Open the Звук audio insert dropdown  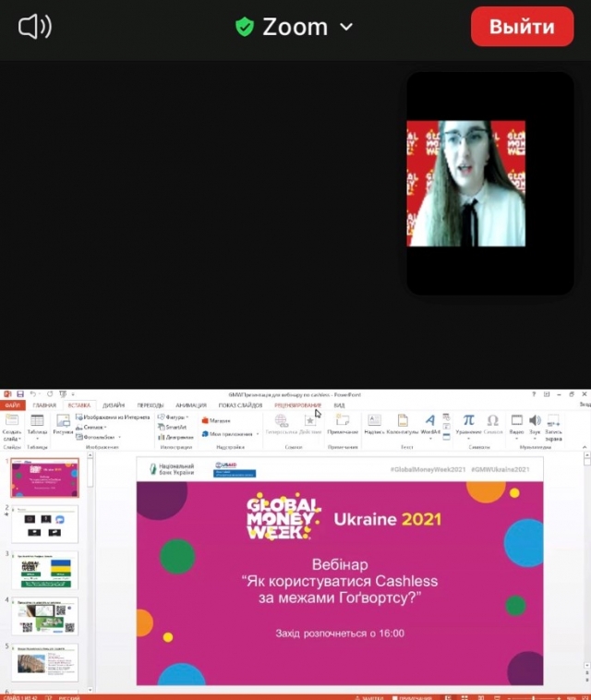[535, 427]
